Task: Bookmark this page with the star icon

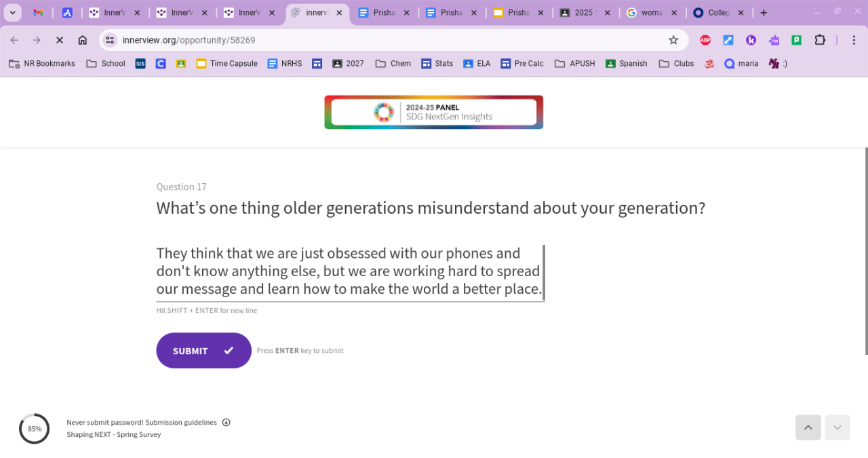Action: pos(673,40)
